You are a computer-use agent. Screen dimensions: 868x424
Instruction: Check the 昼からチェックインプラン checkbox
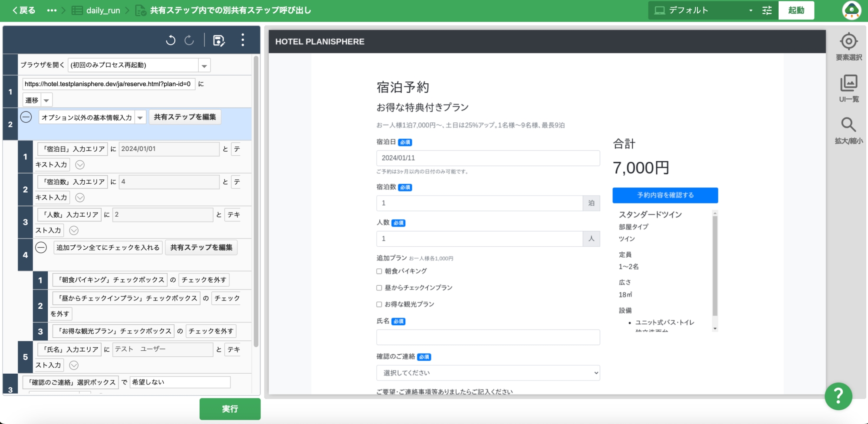(x=379, y=288)
